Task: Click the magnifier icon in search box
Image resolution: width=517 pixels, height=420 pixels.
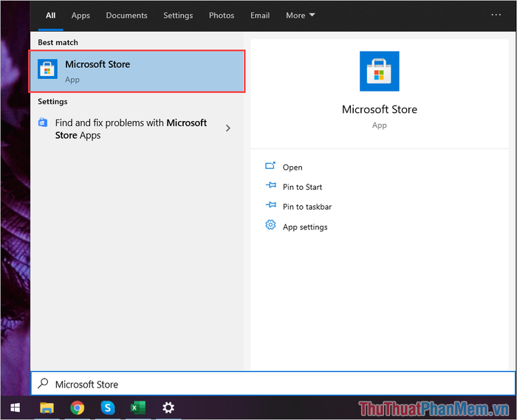Action: pyautogui.click(x=43, y=383)
